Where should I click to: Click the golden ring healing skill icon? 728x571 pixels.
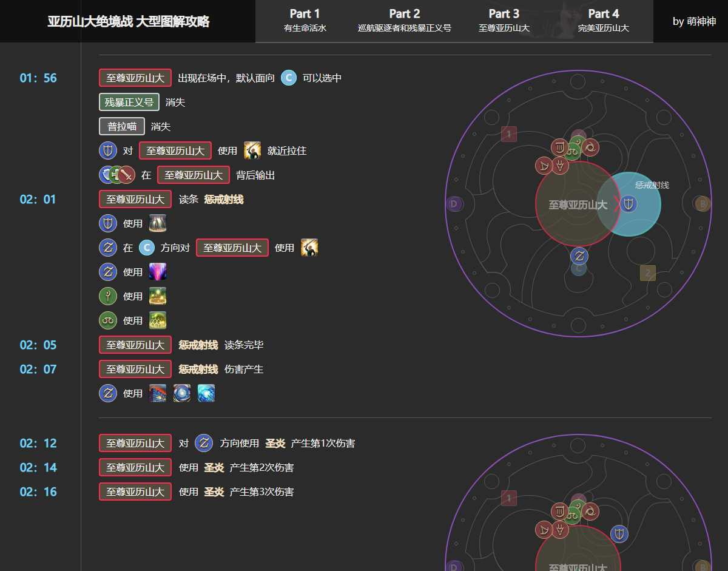(158, 296)
